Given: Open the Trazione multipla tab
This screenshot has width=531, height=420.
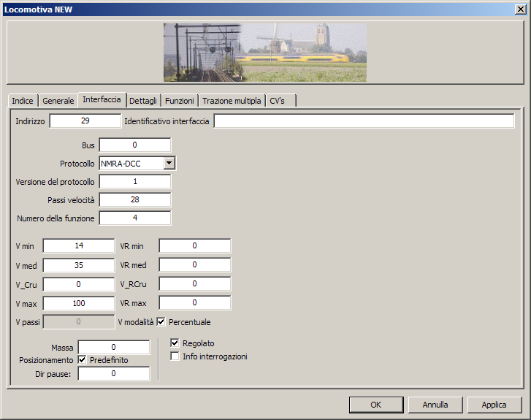Looking at the screenshot, I should 232,101.
